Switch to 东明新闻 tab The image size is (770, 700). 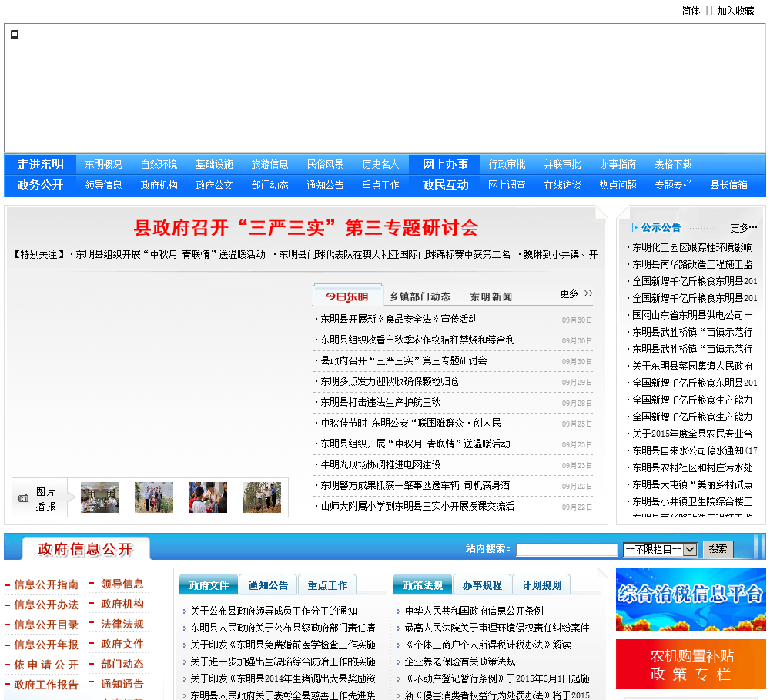[491, 296]
